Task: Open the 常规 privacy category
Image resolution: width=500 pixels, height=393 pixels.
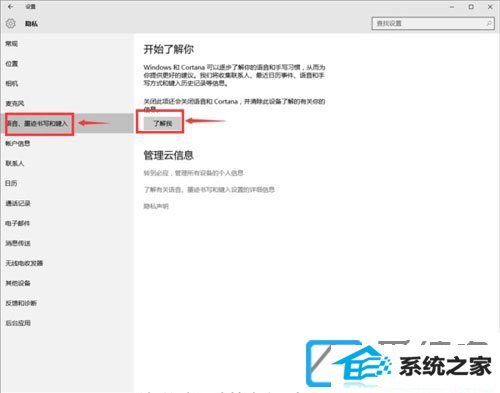Action: [x=12, y=44]
